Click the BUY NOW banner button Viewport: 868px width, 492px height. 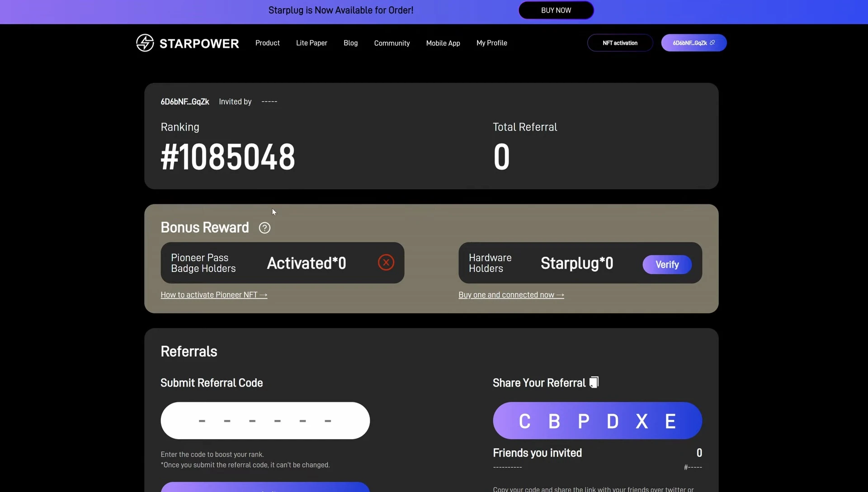[x=556, y=10]
